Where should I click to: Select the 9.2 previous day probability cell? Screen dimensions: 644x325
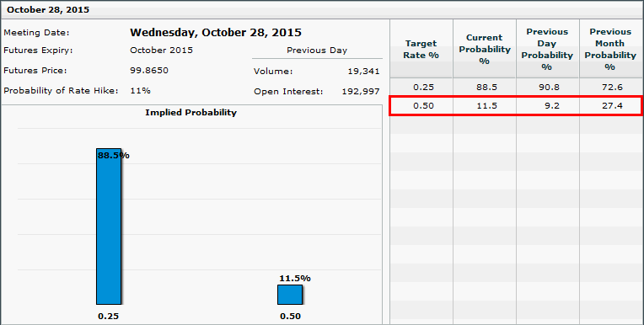click(547, 106)
